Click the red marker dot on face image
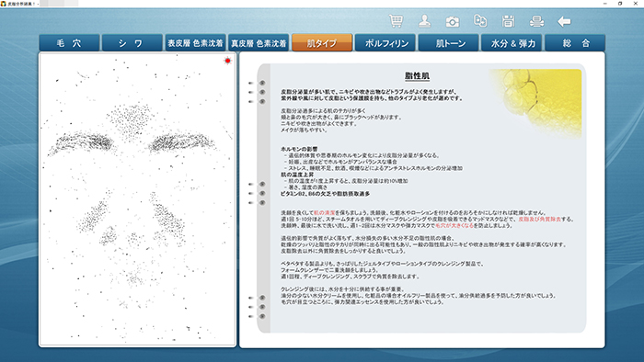Image resolution: width=644 pixels, height=362 pixels. tap(227, 61)
